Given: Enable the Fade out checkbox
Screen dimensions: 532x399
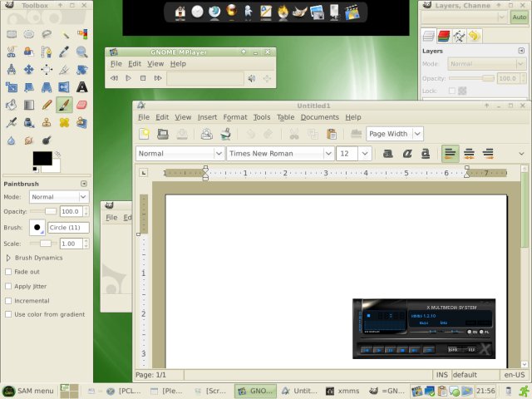Looking at the screenshot, I should coord(8,272).
